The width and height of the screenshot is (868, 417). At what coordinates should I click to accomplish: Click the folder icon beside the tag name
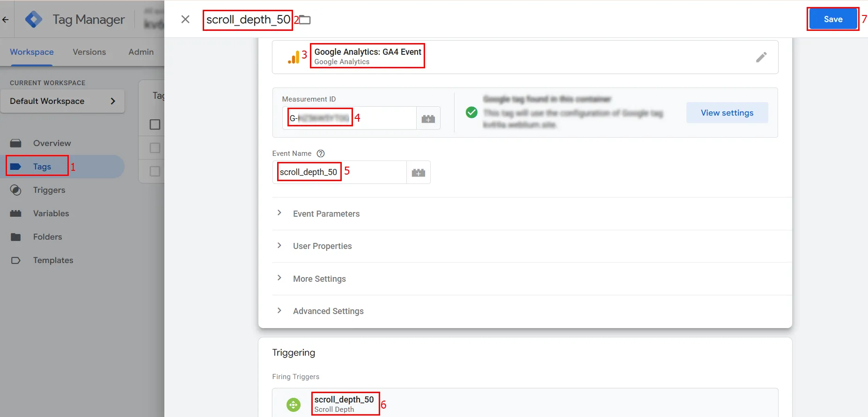click(305, 20)
